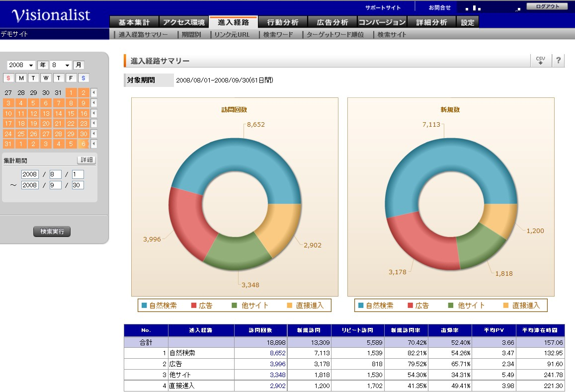Toggle 直接進入 series in the 訪問回数 legend
This screenshot has width=575, height=392.
coord(305,305)
